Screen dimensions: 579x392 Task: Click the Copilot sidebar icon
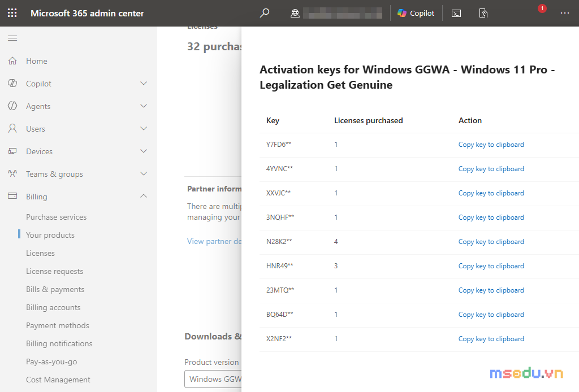(12, 84)
